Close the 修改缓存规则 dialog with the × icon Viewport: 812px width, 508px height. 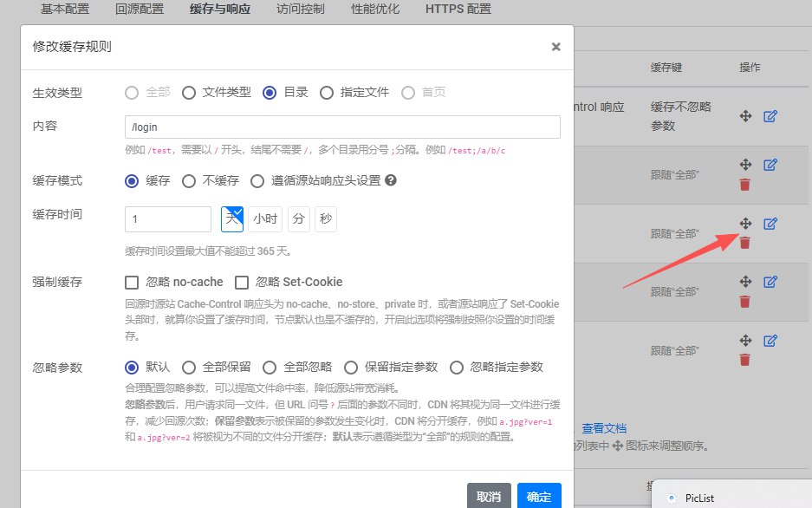(555, 47)
